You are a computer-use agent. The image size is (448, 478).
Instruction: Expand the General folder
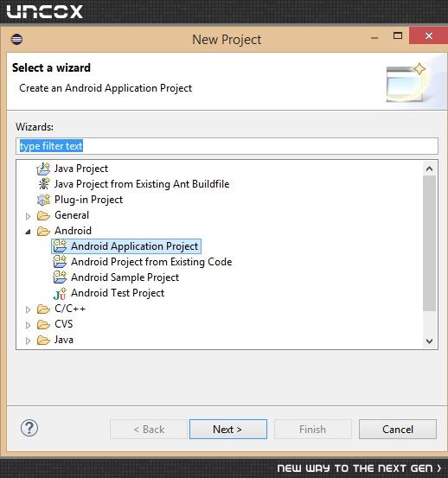click(x=28, y=216)
